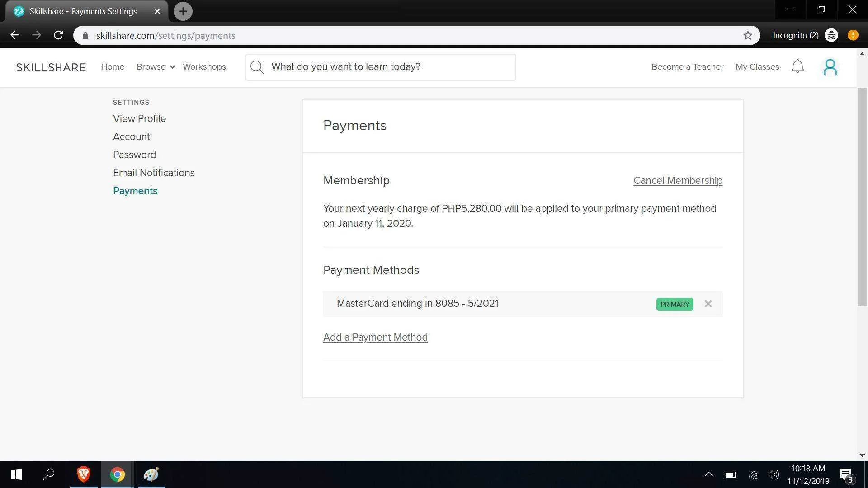Go to Skillshare Home

[x=113, y=67]
